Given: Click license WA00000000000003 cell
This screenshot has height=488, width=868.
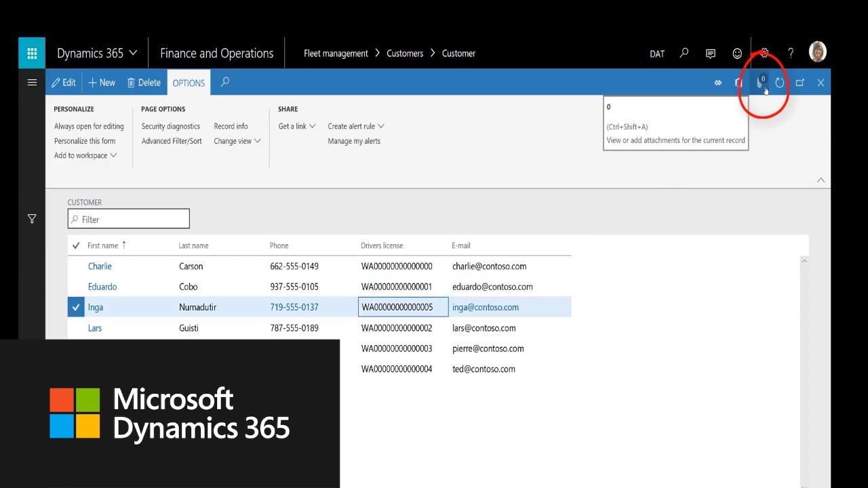Looking at the screenshot, I should pyautogui.click(x=397, y=348).
